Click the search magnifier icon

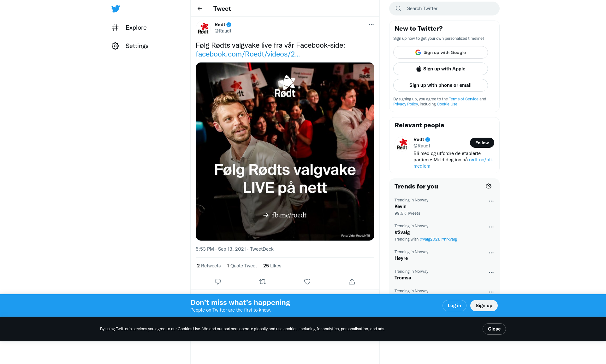point(398,9)
